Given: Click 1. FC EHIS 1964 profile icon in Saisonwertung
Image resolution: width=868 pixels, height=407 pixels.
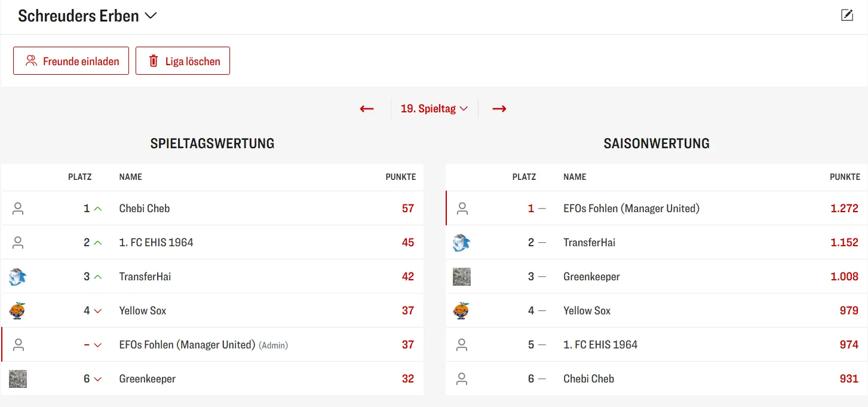Looking at the screenshot, I should coord(462,345).
